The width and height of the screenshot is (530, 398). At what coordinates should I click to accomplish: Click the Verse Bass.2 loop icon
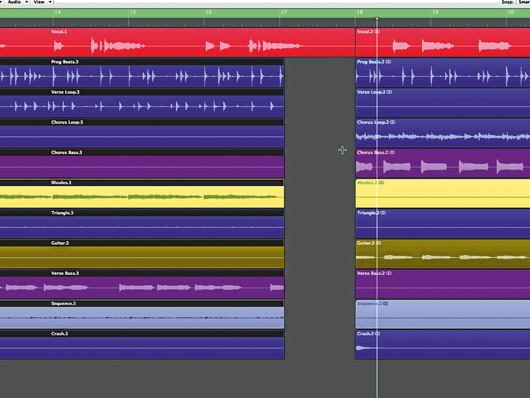pos(389,273)
